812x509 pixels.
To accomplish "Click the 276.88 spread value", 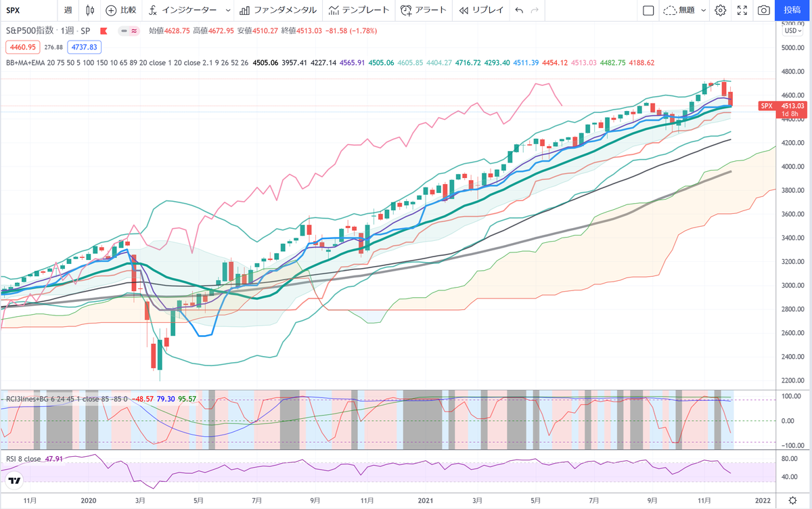I will pyautogui.click(x=54, y=47).
